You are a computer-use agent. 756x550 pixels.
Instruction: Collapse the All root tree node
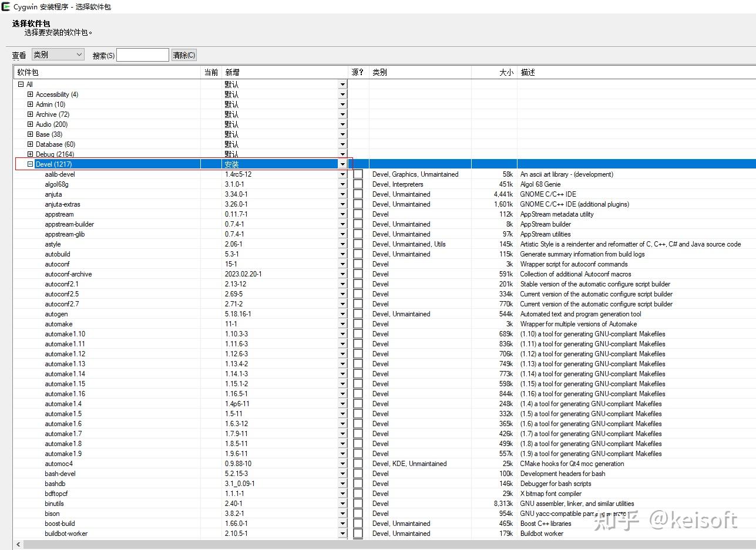pos(21,85)
